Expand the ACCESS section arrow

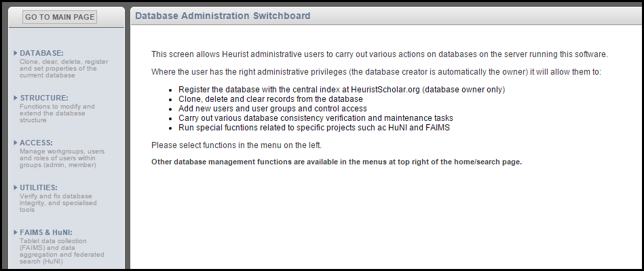pyautogui.click(x=16, y=142)
